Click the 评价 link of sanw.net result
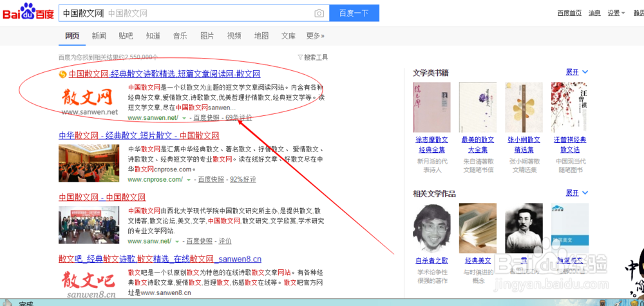The image size is (644, 306). point(225,241)
